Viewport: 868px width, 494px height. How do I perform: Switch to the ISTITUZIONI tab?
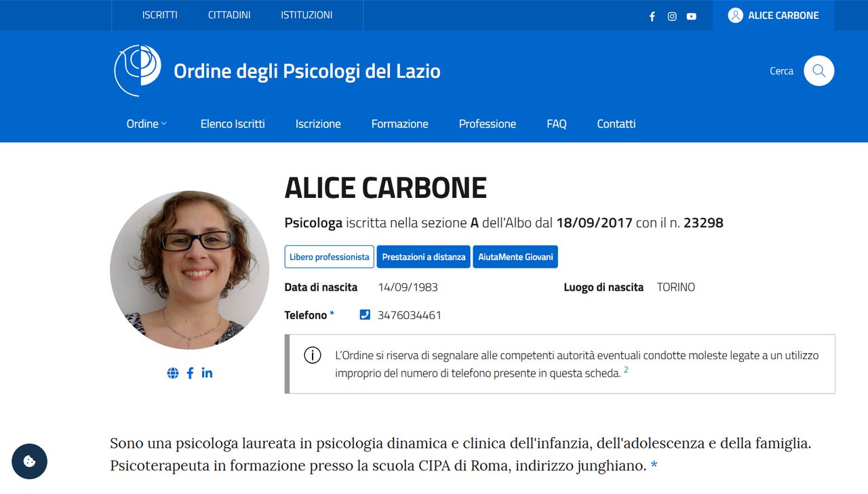click(307, 15)
